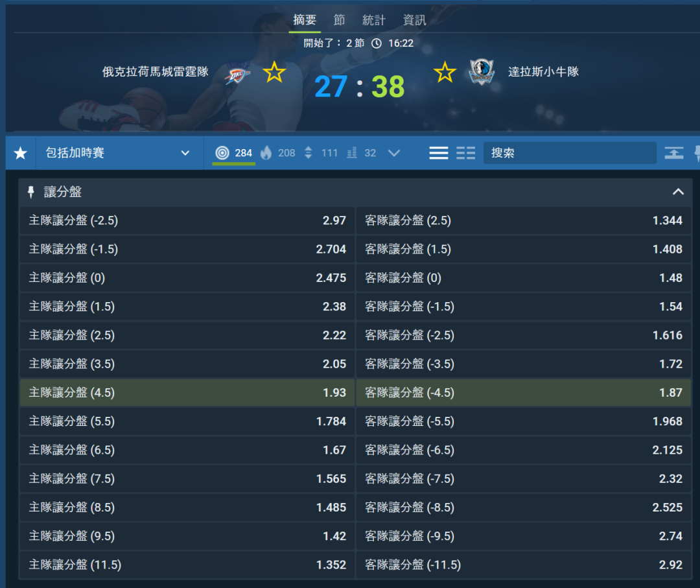Bet on 客隊讓分盤 (1.5) at 1.408
This screenshot has height=588, width=700.
pyautogui.click(x=523, y=249)
